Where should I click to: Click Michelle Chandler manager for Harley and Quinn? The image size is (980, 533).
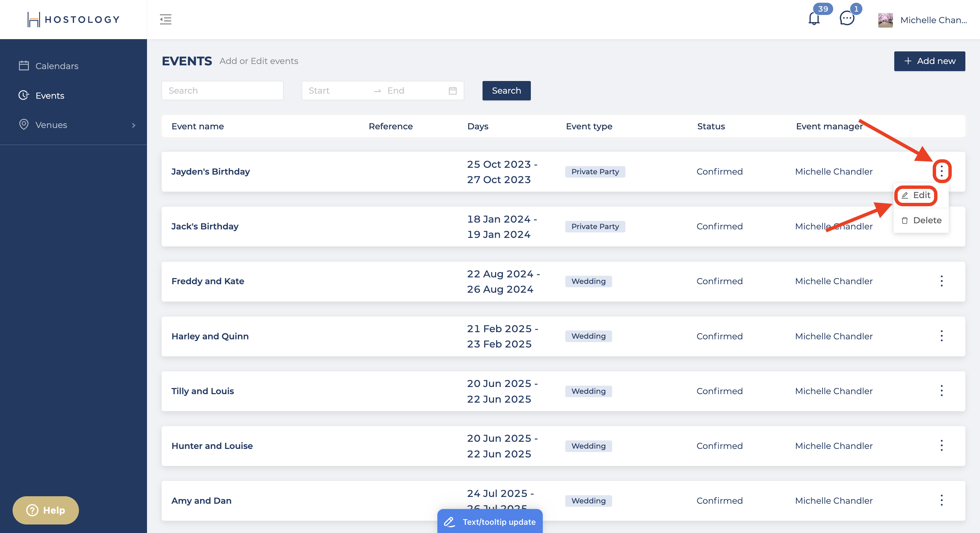[x=834, y=336]
